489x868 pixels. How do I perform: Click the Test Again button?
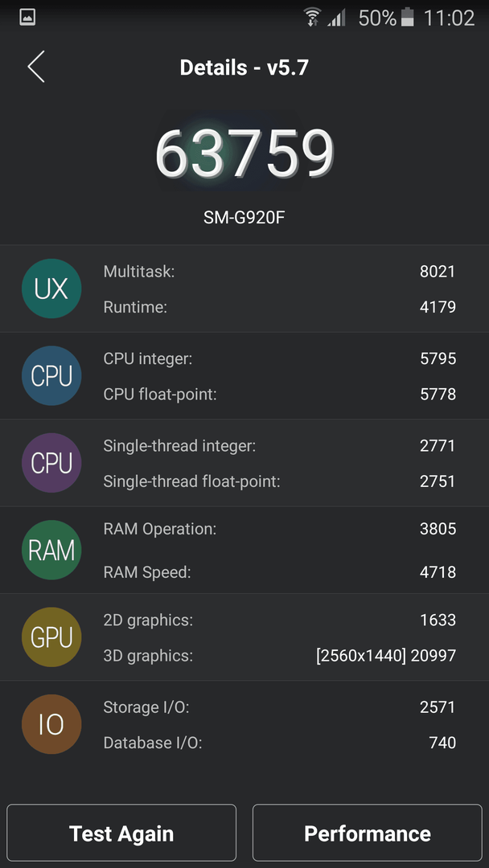[121, 833]
